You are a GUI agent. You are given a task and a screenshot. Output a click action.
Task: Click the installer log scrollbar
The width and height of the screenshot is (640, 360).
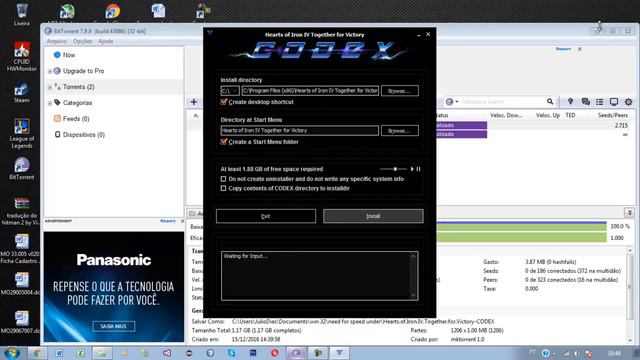coord(413,276)
